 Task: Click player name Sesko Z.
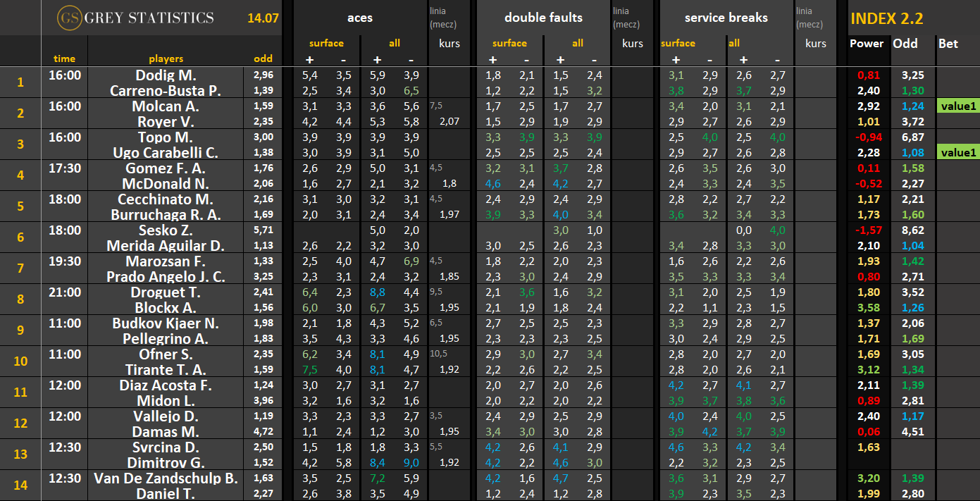166,230
